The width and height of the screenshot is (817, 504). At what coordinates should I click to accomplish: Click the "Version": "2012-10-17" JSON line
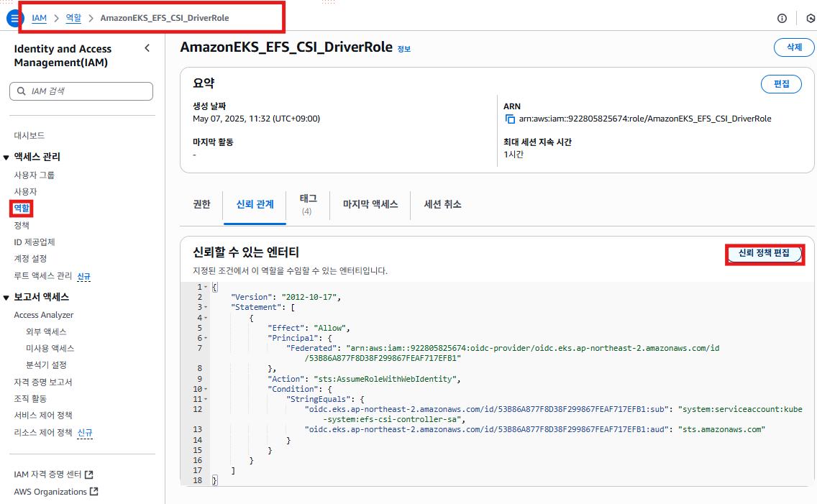pyautogui.click(x=286, y=298)
